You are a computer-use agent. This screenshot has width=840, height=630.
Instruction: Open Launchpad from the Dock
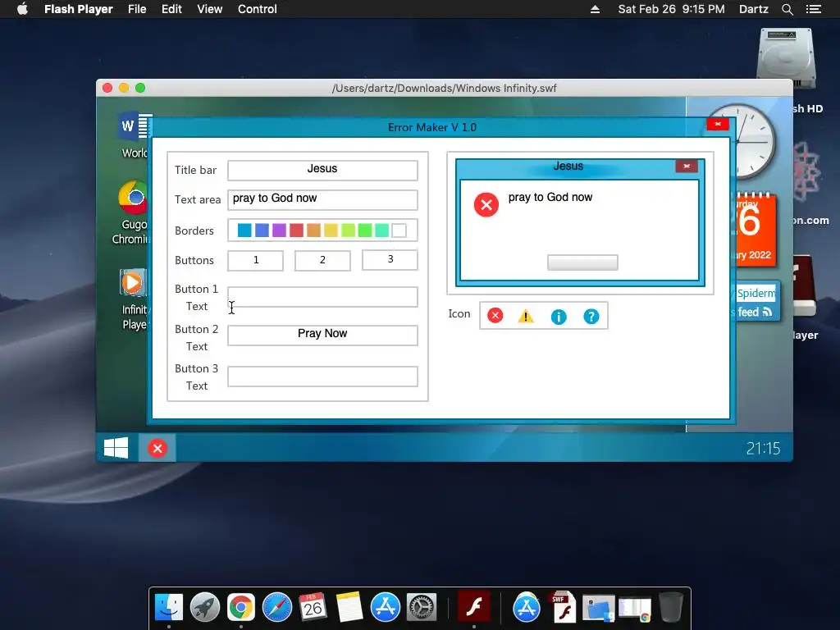(x=204, y=608)
